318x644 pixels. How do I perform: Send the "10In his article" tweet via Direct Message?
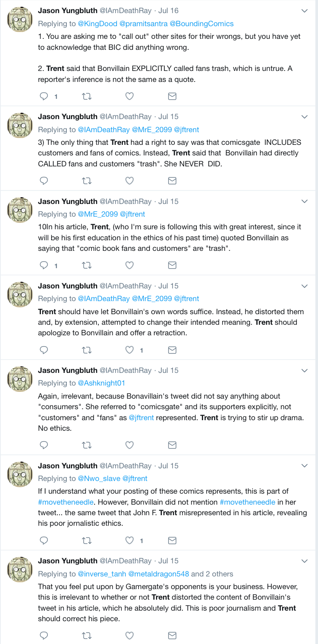pyautogui.click(x=172, y=265)
